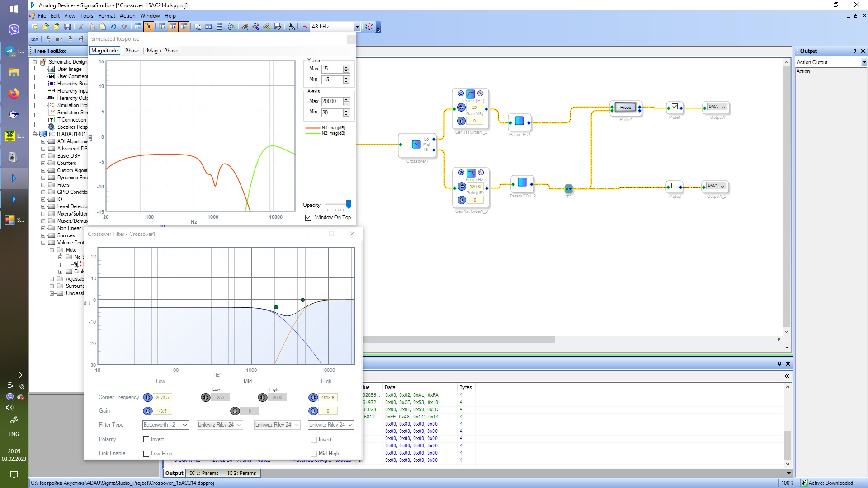Screen dimensions: 868x488
Task: Click the DAC0 output module icon
Action: [715, 107]
